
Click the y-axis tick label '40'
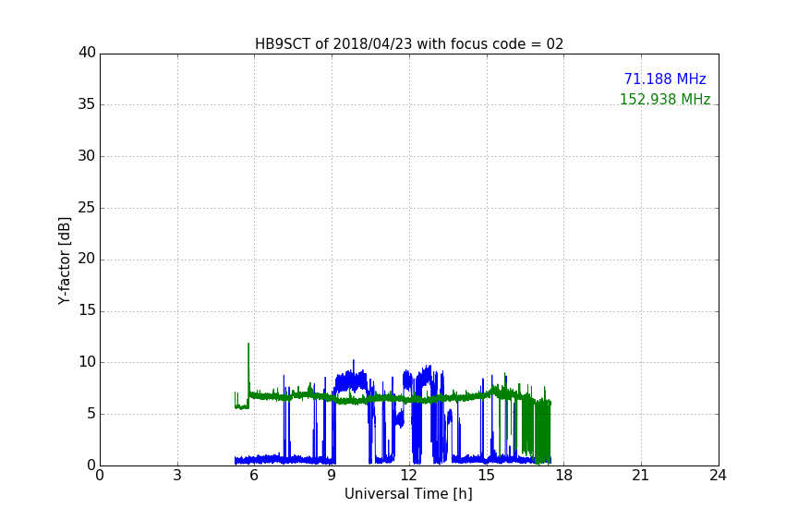[87, 53]
